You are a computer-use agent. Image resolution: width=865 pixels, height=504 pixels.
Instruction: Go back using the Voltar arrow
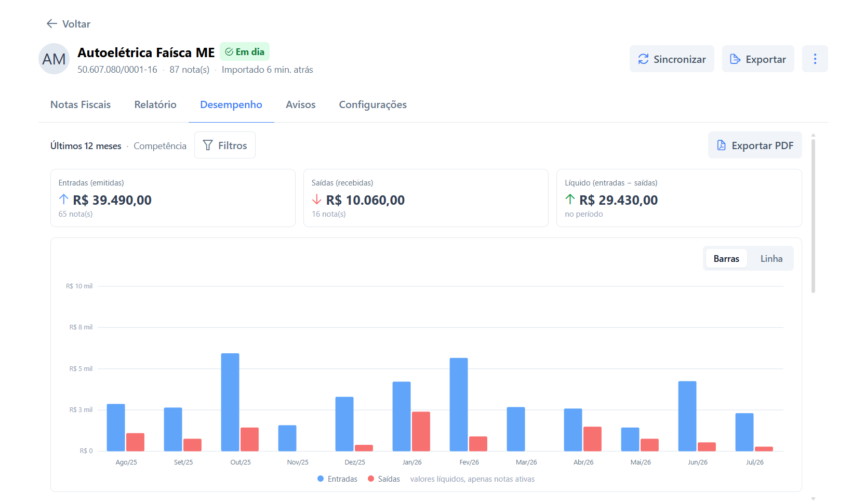coord(68,24)
